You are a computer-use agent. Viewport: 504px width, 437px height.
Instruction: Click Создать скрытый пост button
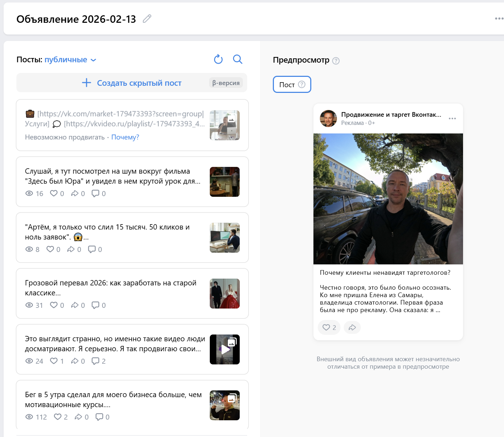pos(132,83)
